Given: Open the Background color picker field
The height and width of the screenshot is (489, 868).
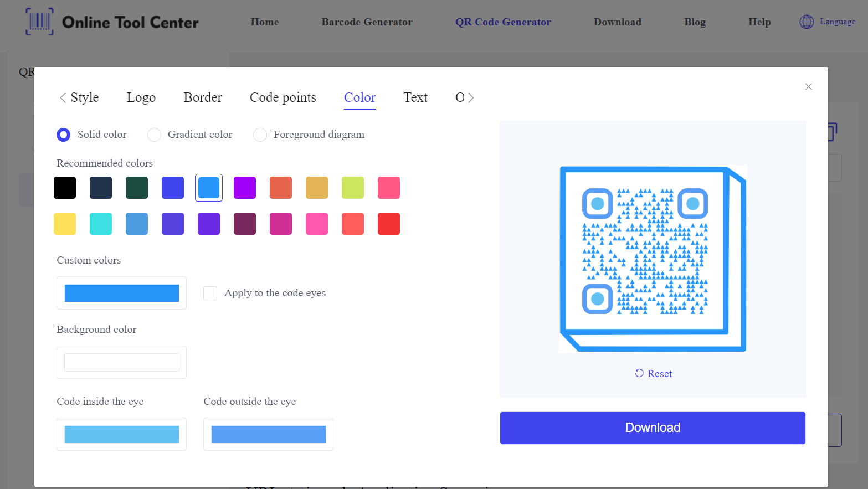Looking at the screenshot, I should 122,362.
